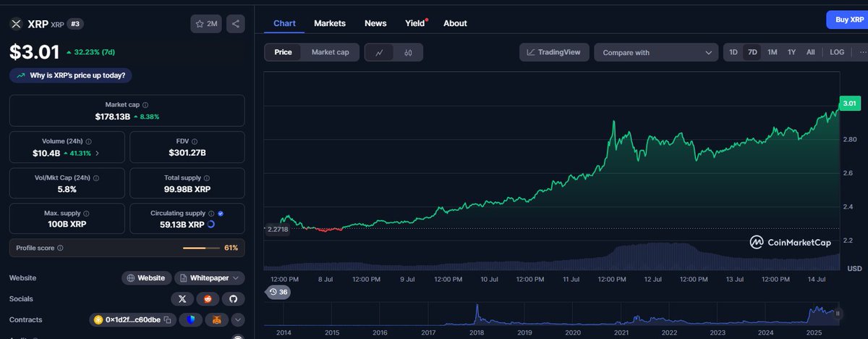Image resolution: width=868 pixels, height=339 pixels.
Task: Switch to the About tab
Action: click(x=455, y=23)
